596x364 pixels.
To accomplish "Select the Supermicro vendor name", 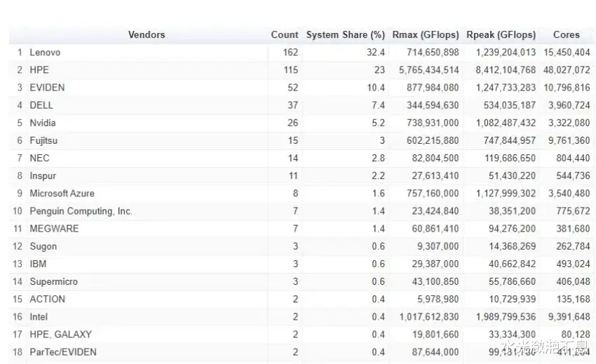I will [53, 281].
